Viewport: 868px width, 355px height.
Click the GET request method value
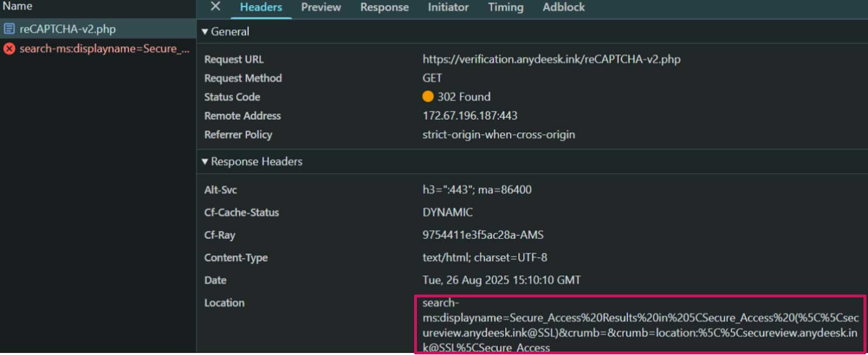tap(432, 78)
